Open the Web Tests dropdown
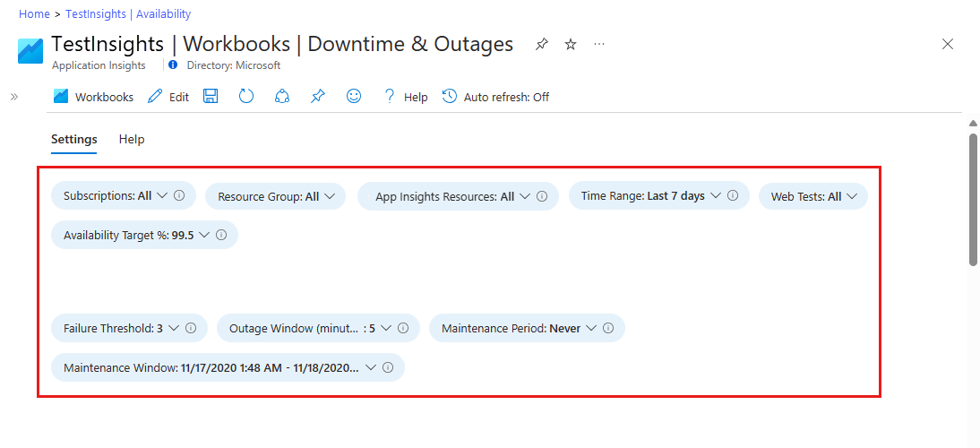Image resolution: width=980 pixels, height=448 pixels. click(x=812, y=196)
